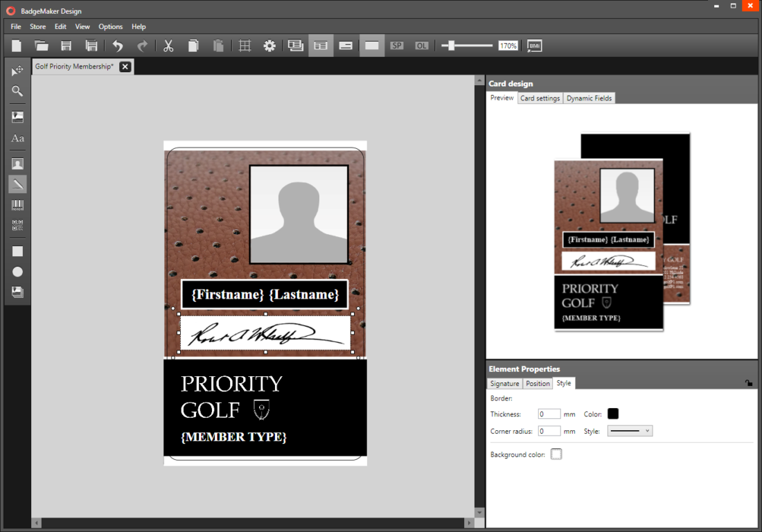The image size is (762, 532).
Task: Choose the Barcode tool
Action: [17, 205]
